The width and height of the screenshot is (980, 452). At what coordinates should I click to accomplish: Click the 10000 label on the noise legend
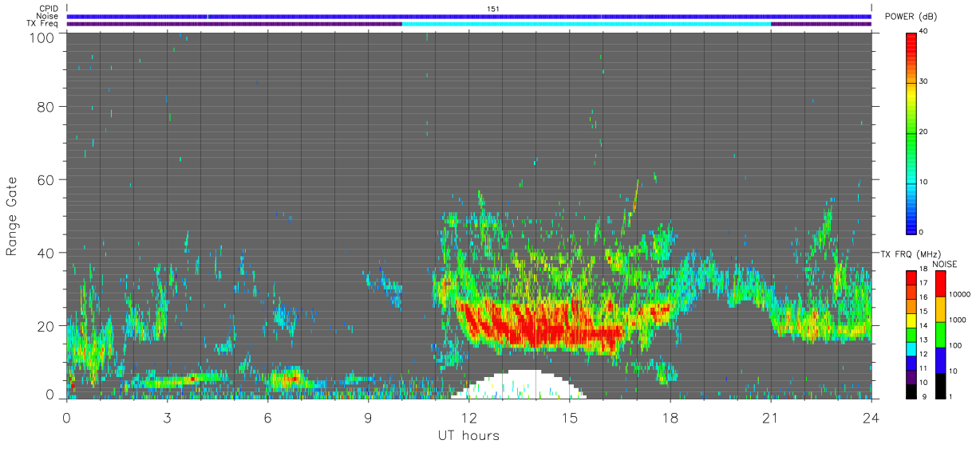click(959, 294)
